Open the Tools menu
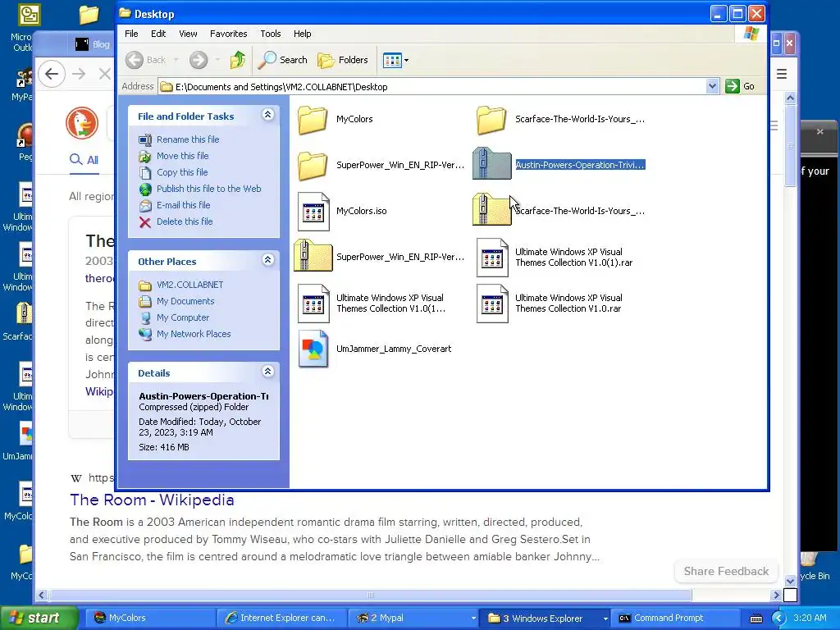Viewport: 840px width, 630px height. click(x=271, y=34)
